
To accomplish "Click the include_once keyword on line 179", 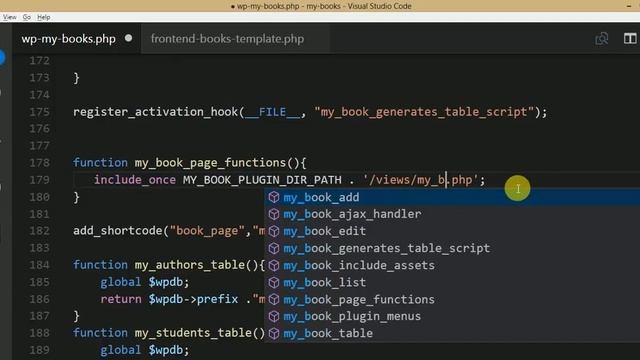I will pos(135,180).
